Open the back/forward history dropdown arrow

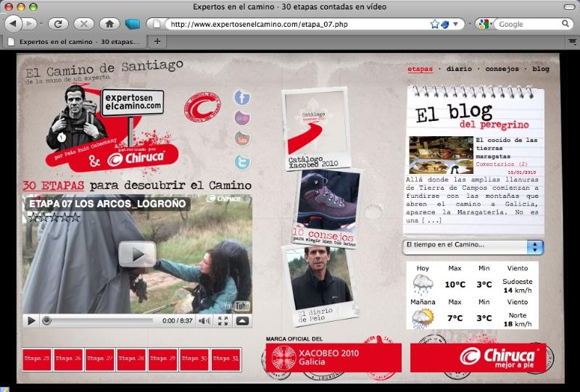[x=41, y=24]
